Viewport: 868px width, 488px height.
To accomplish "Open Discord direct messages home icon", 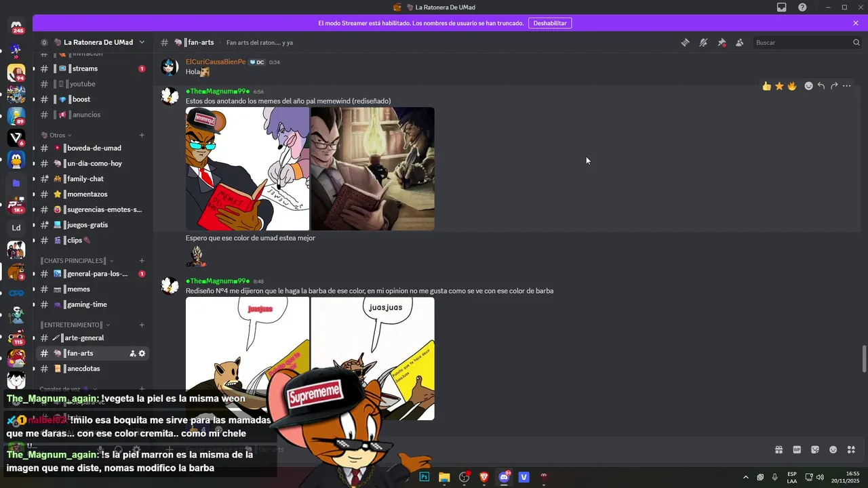I will 16,27.
